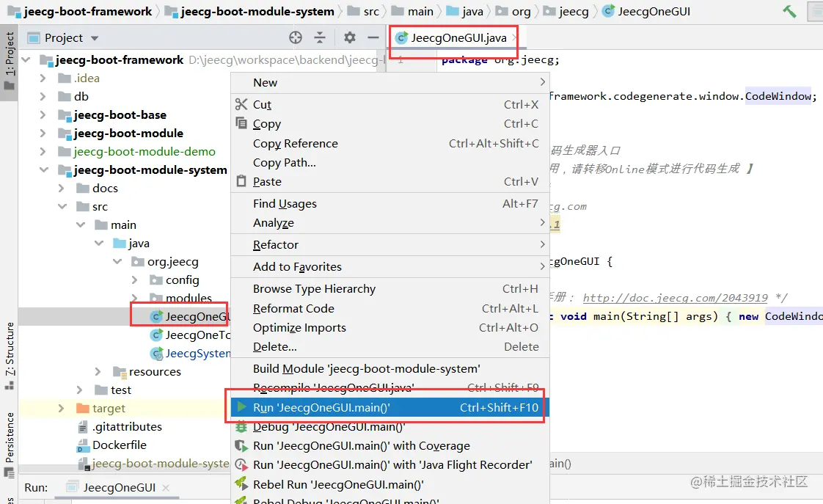Close the JeecgOneGUI run tab
The image size is (823, 504).
click(x=166, y=488)
